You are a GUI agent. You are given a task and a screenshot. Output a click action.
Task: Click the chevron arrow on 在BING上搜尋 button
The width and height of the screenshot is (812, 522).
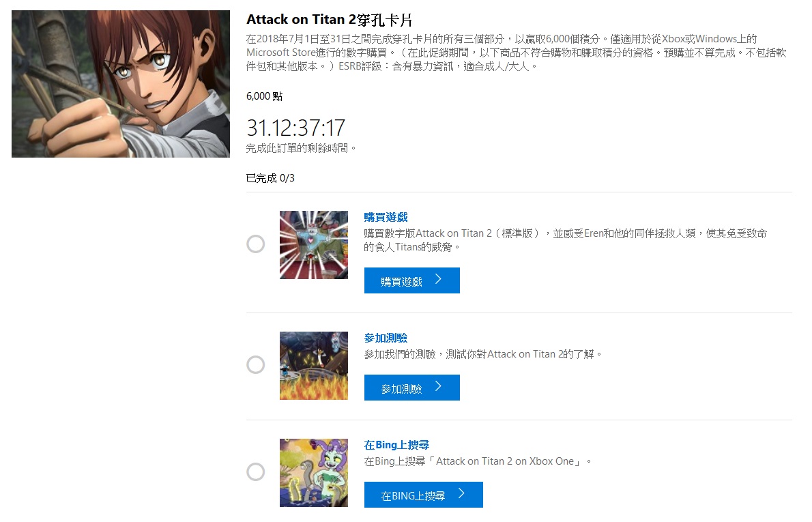coord(461,493)
